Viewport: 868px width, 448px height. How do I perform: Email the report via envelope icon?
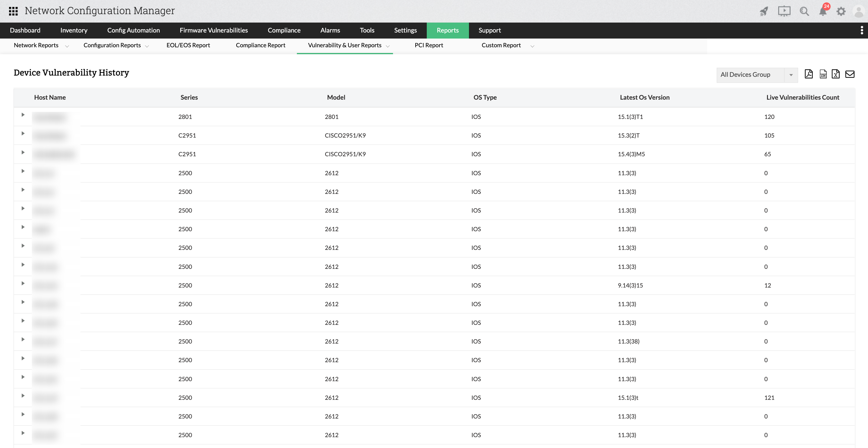click(850, 74)
